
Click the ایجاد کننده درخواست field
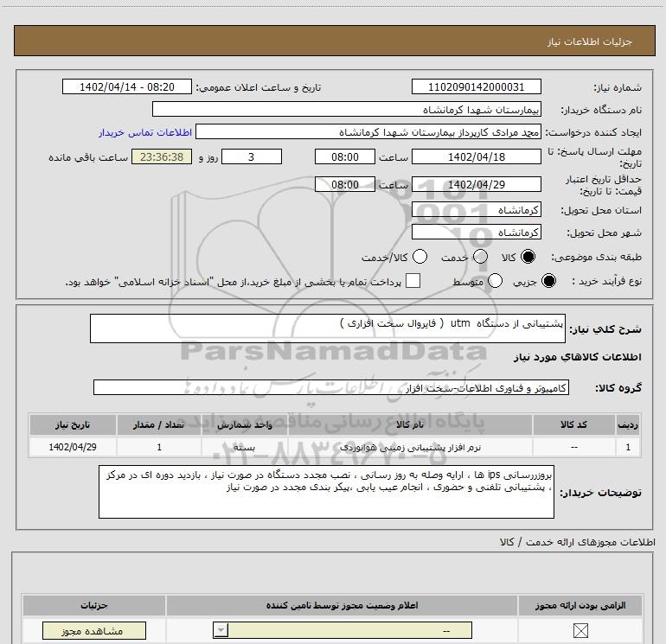coord(368,132)
